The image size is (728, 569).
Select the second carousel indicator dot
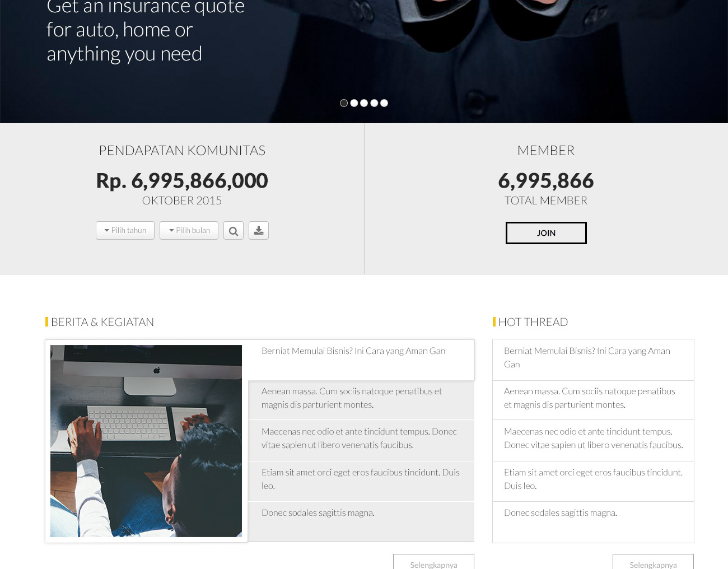tap(354, 103)
